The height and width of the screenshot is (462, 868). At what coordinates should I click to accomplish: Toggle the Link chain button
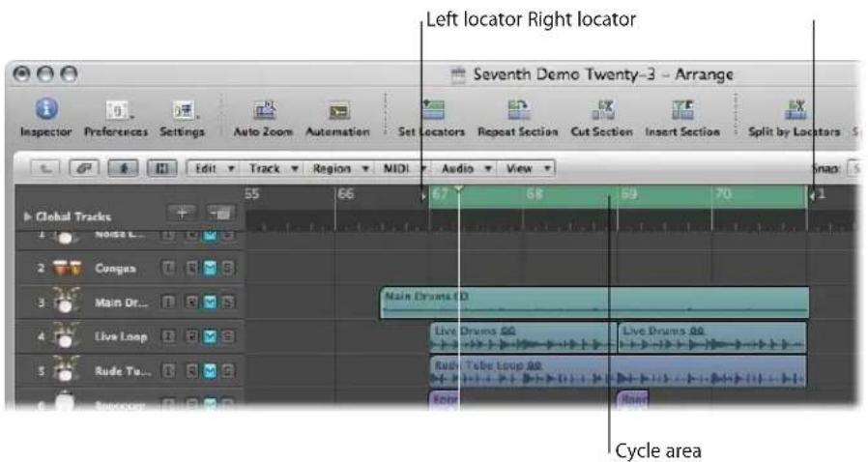click(x=84, y=168)
